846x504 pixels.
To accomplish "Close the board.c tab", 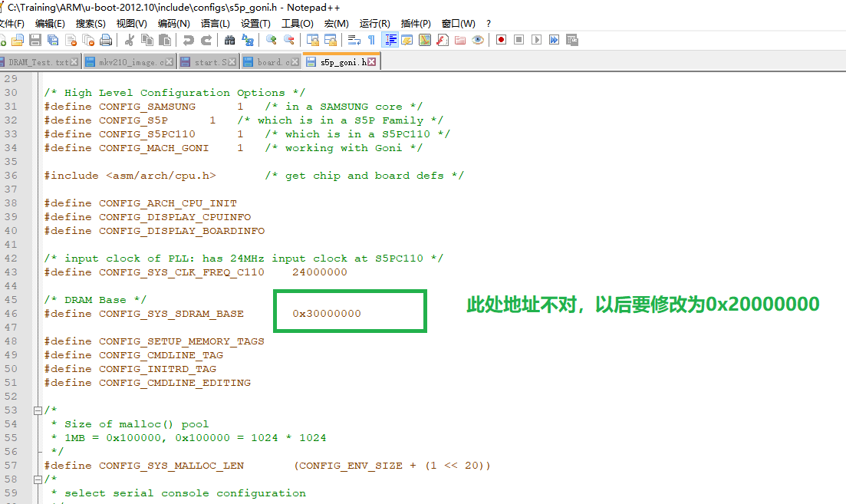I will click(x=295, y=62).
